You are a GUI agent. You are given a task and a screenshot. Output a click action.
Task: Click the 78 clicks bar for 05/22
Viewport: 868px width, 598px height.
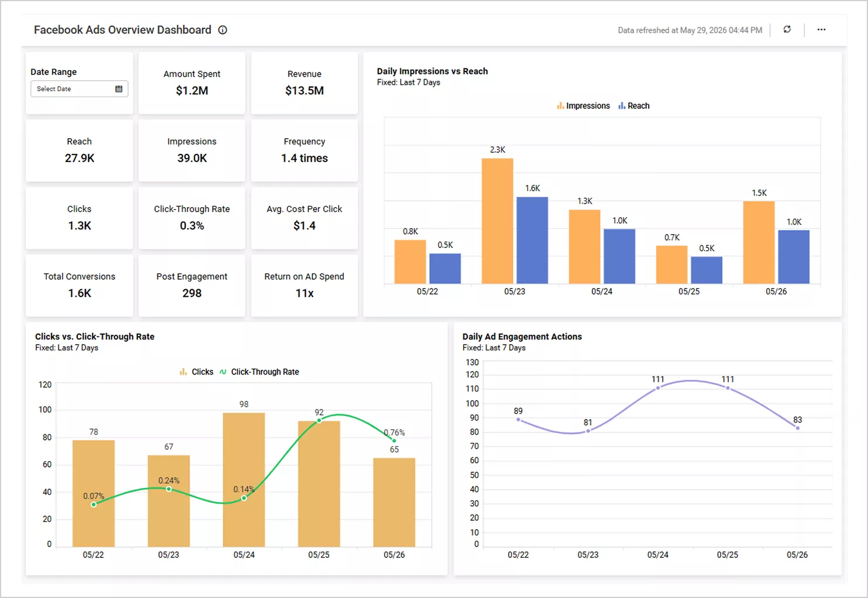tap(94, 493)
